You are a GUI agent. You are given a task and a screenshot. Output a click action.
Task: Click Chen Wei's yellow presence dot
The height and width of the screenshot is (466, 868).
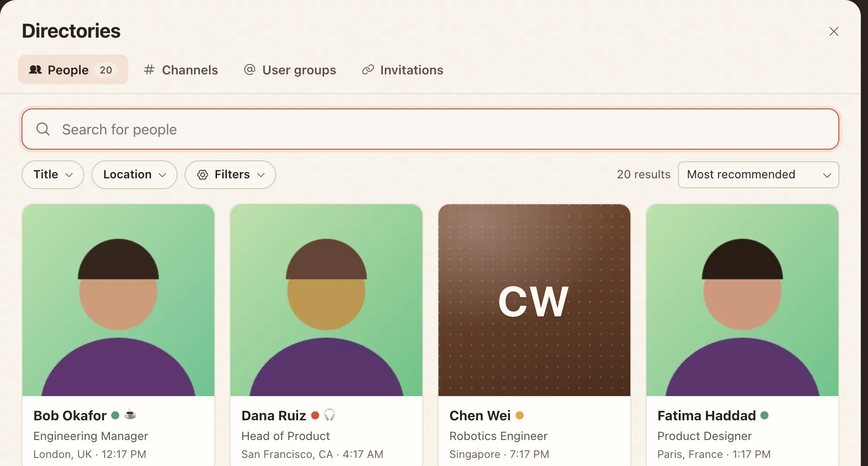520,415
